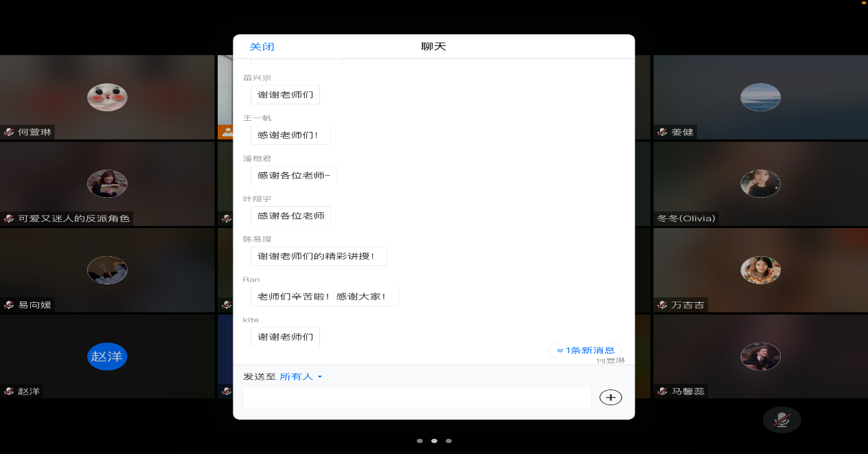Open the 所有人 recipient dropdown
Screen dimensions: 868x454
tap(301, 376)
